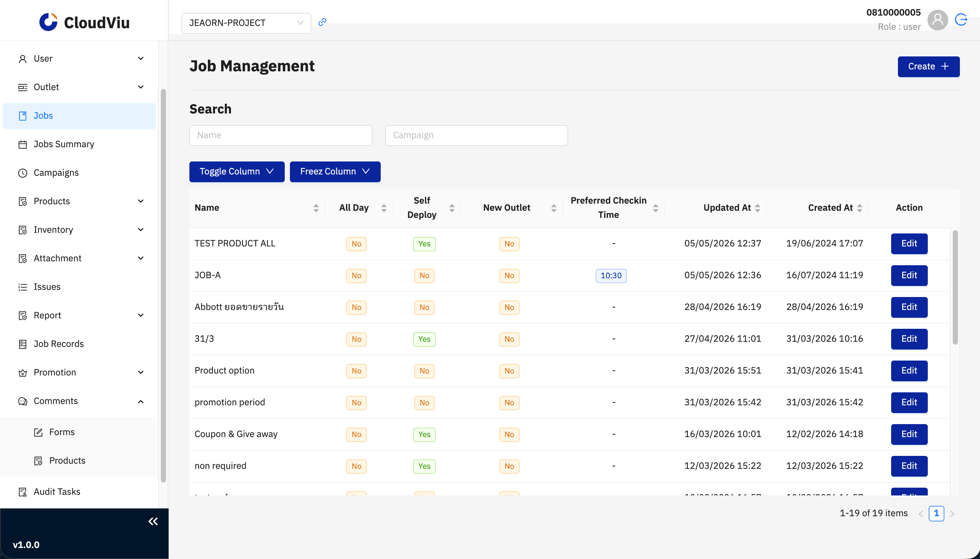Image resolution: width=980 pixels, height=559 pixels.
Task: Sort by Preferred Checkin Time arrows
Action: (x=656, y=208)
